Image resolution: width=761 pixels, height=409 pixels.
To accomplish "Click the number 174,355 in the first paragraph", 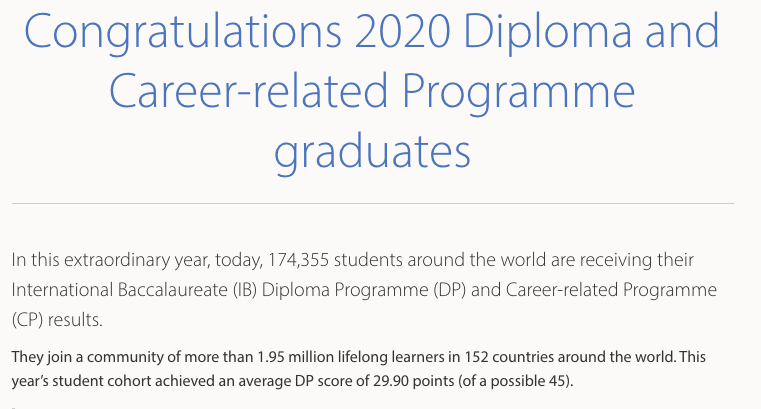I will pos(298,260).
